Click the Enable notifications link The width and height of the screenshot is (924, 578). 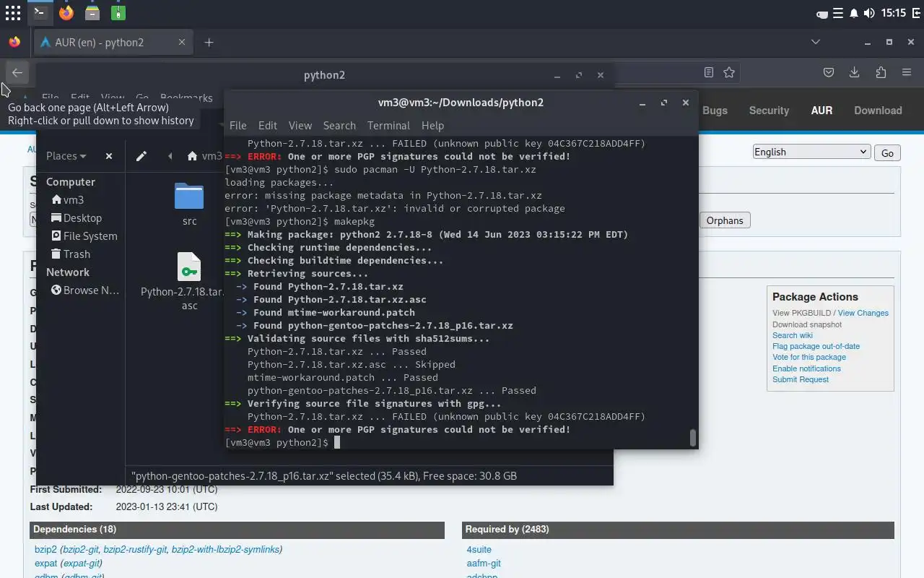click(806, 368)
